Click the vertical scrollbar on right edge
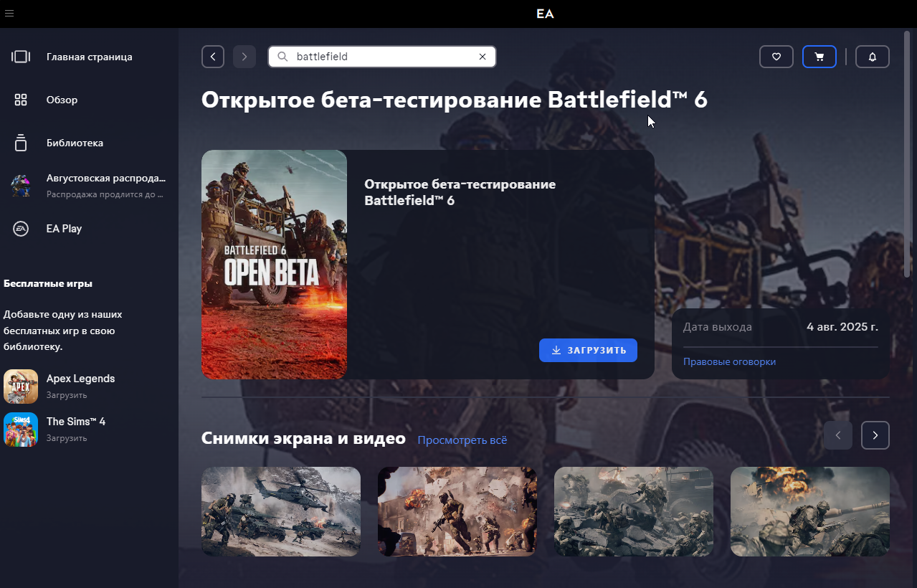The height and width of the screenshot is (588, 917). point(908,153)
